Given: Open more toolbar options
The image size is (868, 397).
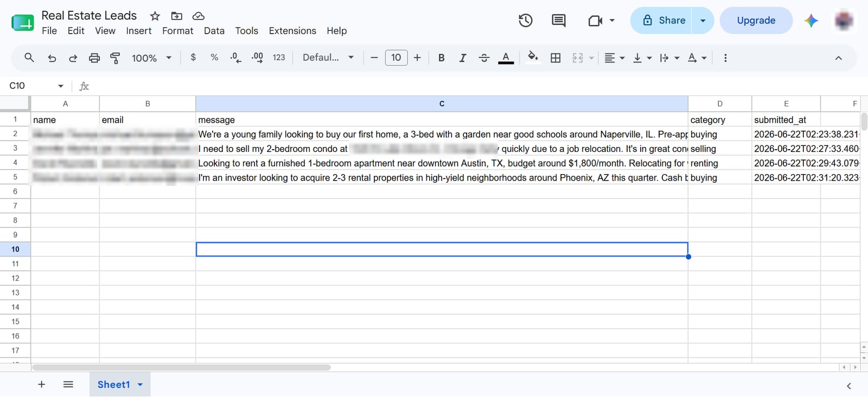Looking at the screenshot, I should pyautogui.click(x=725, y=58).
